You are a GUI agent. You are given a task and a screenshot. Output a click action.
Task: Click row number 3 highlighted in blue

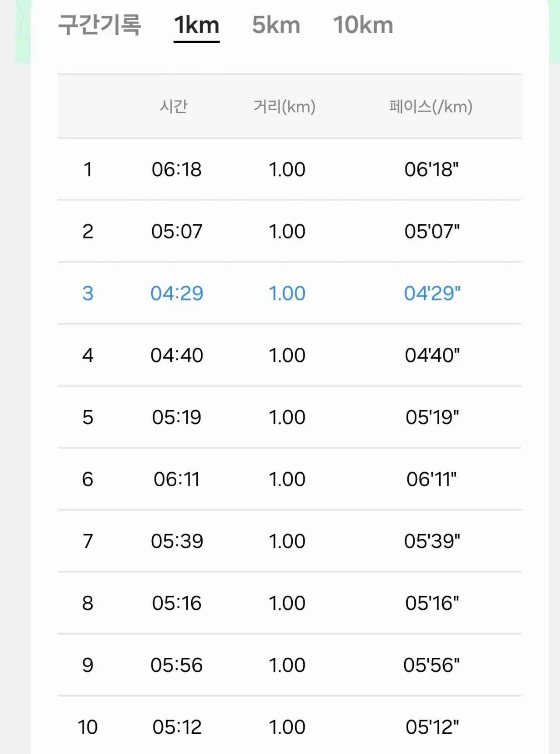click(88, 293)
